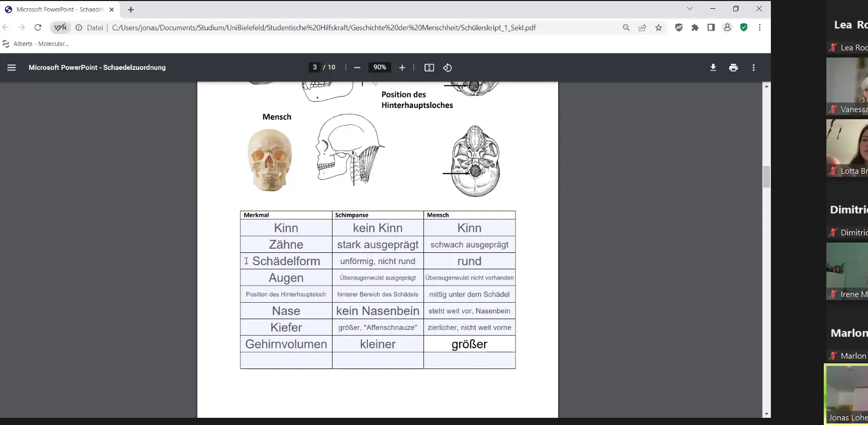Share this page via share icon
The height and width of the screenshot is (425, 868).
642,28
